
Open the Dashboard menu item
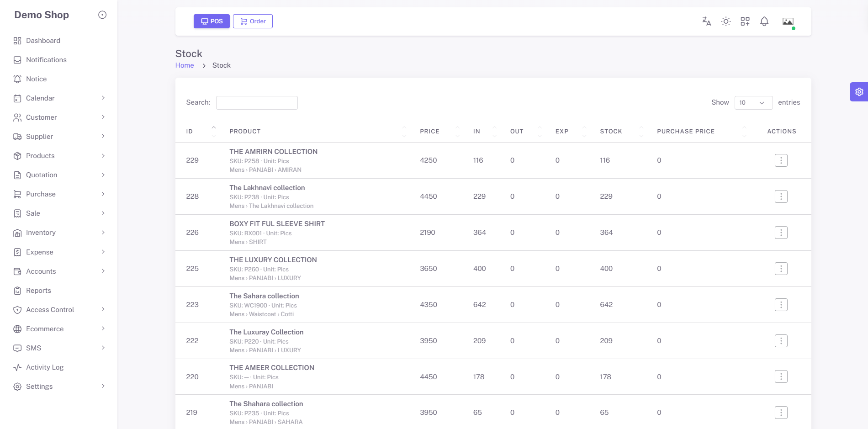[x=59, y=41]
